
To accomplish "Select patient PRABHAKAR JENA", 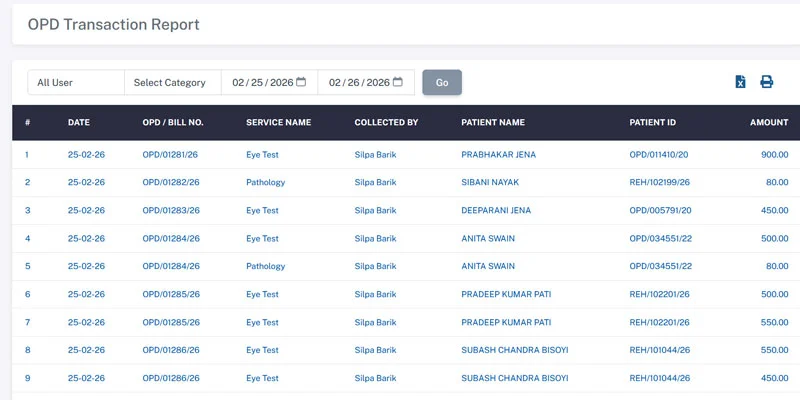I will click(498, 155).
